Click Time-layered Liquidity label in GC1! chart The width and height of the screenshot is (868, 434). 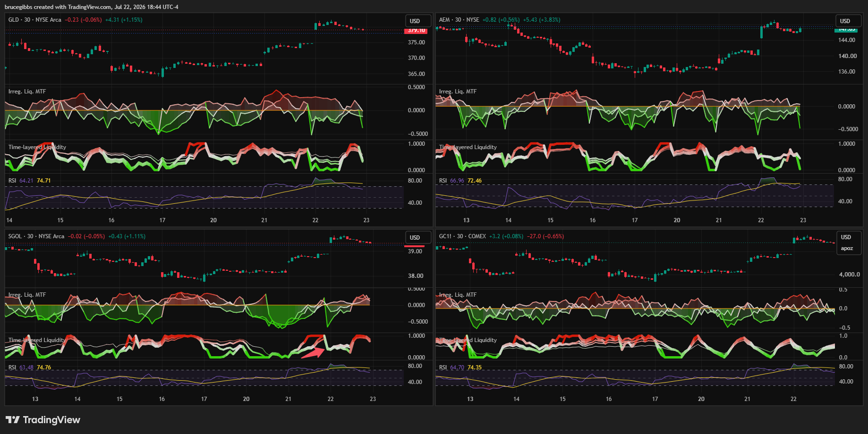468,340
